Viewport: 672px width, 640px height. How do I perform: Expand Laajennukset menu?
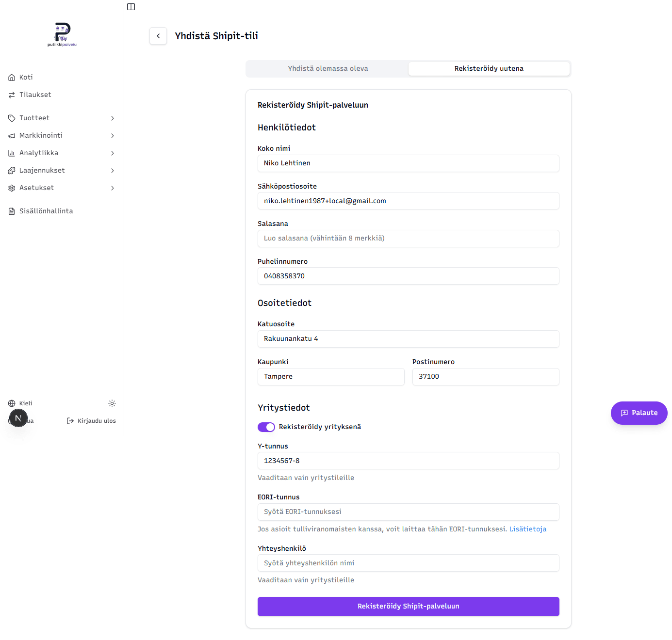click(62, 171)
